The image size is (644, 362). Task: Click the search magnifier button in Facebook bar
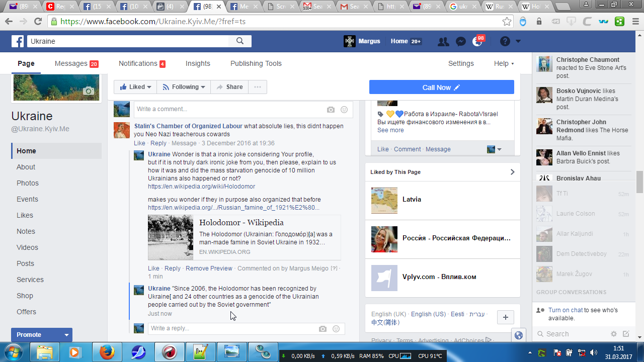point(240,41)
